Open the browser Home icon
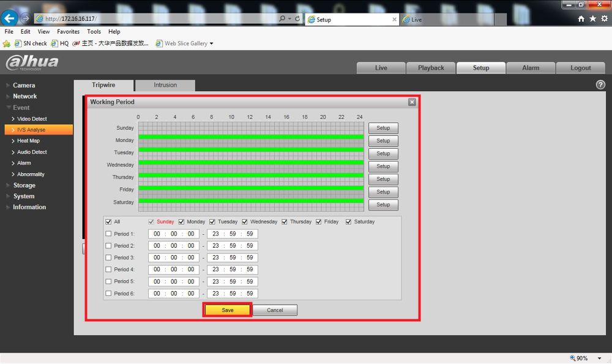The image size is (612, 364). pos(581,19)
